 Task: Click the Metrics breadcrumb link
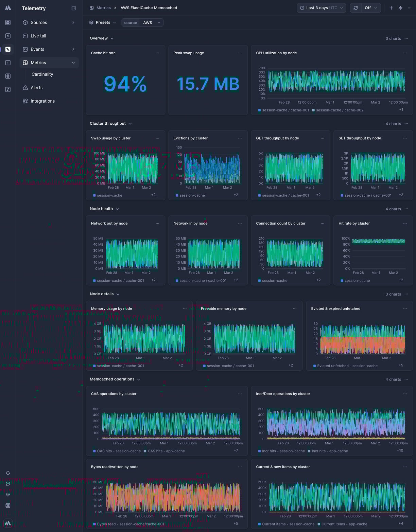[103, 7]
